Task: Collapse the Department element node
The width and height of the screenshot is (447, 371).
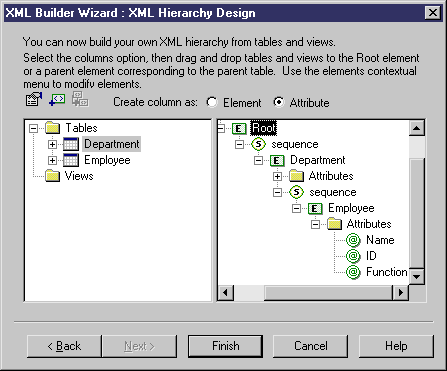Action: pos(258,160)
